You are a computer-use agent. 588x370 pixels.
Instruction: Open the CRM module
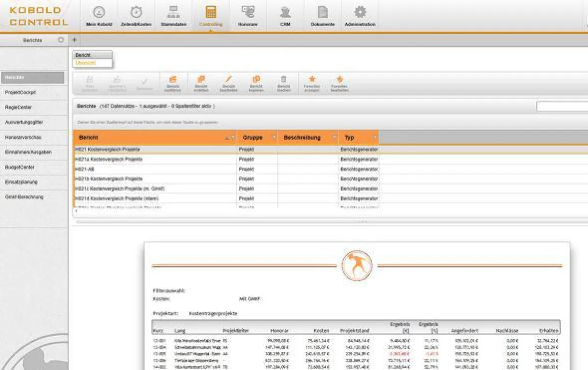pyautogui.click(x=285, y=16)
